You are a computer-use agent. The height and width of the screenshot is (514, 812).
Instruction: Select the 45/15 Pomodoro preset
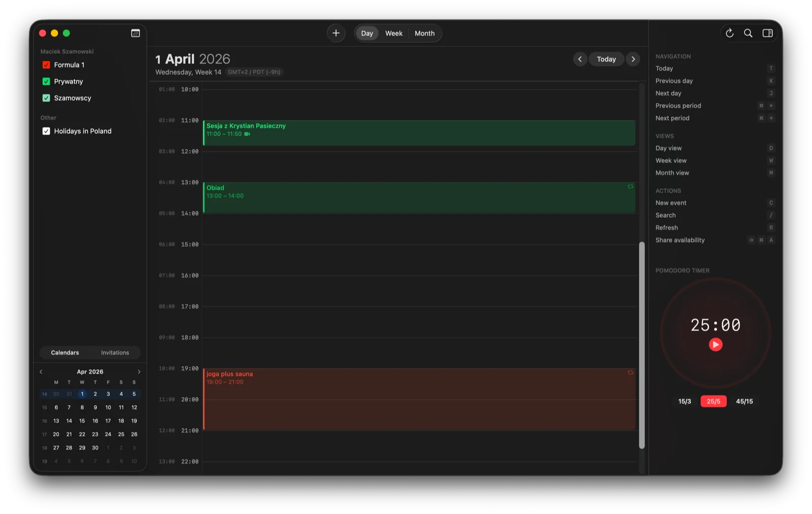coord(745,401)
